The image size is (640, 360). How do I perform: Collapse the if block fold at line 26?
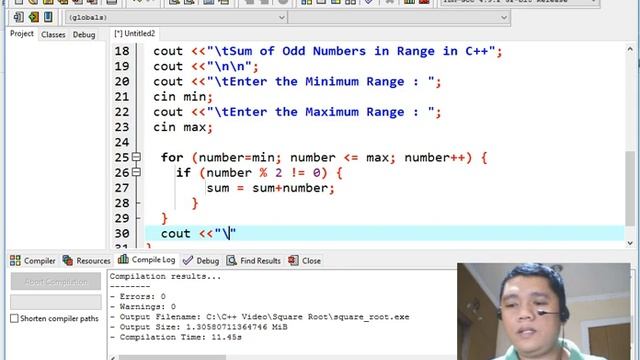(136, 172)
